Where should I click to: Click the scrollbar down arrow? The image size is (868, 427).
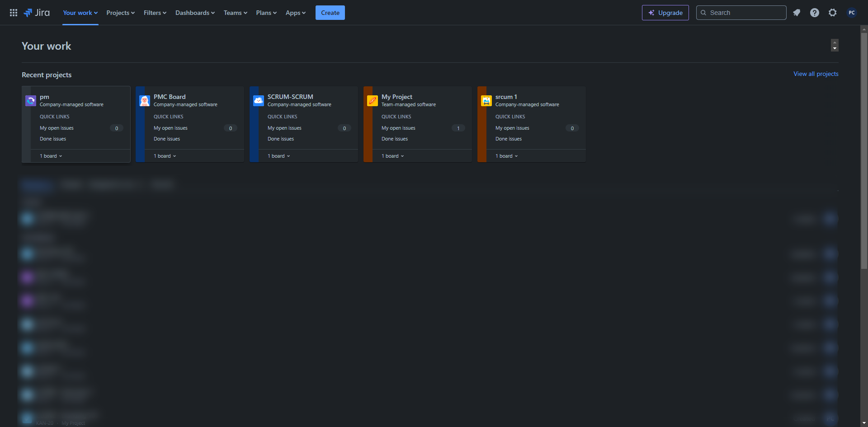point(864,423)
